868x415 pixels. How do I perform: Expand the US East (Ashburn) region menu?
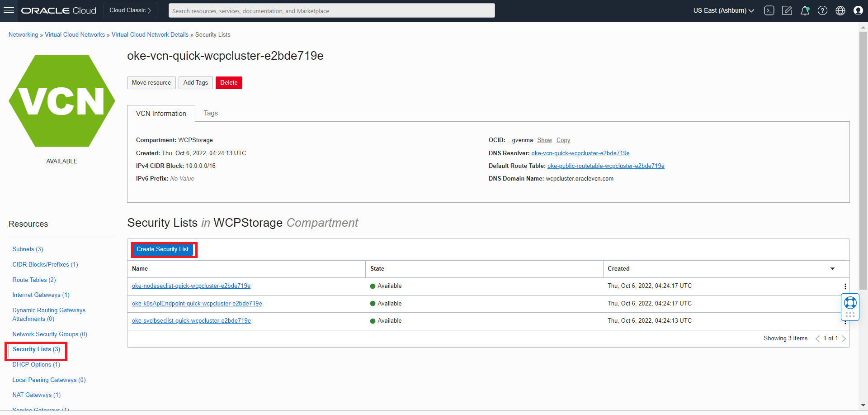coord(723,10)
